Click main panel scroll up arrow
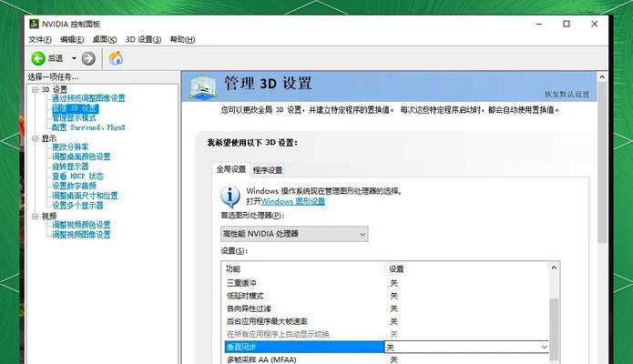 tap(602, 76)
